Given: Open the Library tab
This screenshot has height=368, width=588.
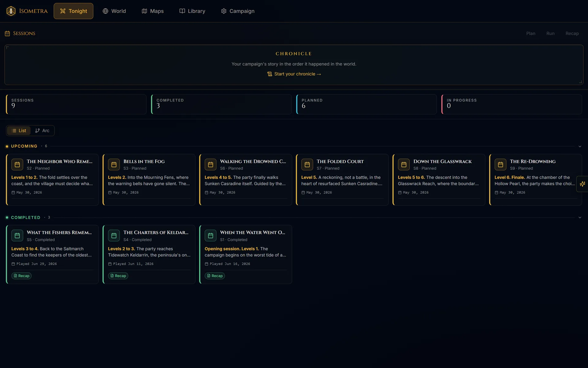Looking at the screenshot, I should coord(192,11).
